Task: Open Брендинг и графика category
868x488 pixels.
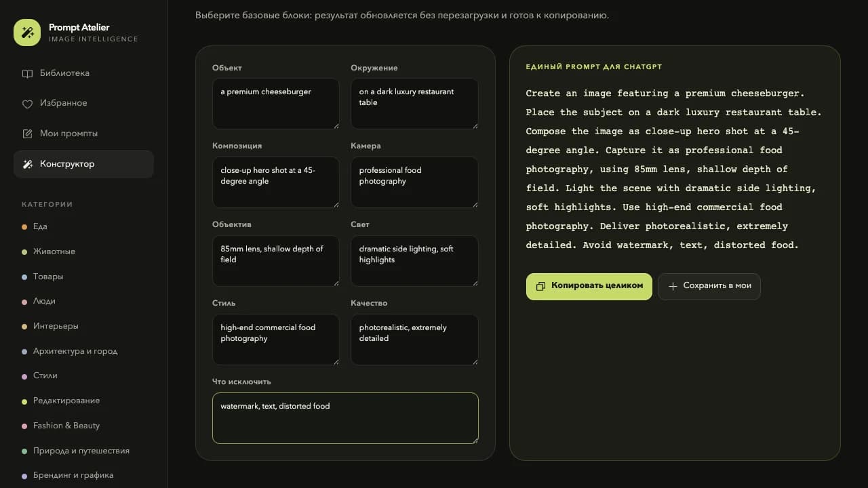Action: pos(83,475)
